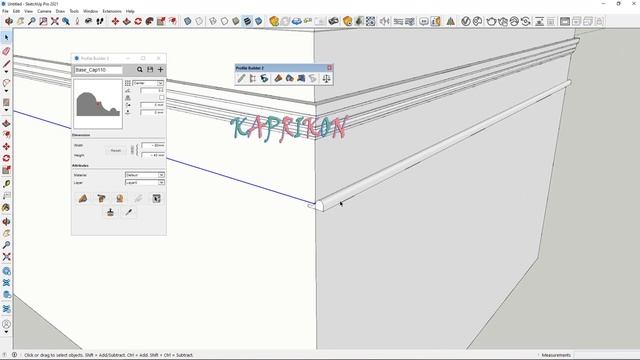
Task: Click the Reset button in Dimensions
Action: (116, 151)
